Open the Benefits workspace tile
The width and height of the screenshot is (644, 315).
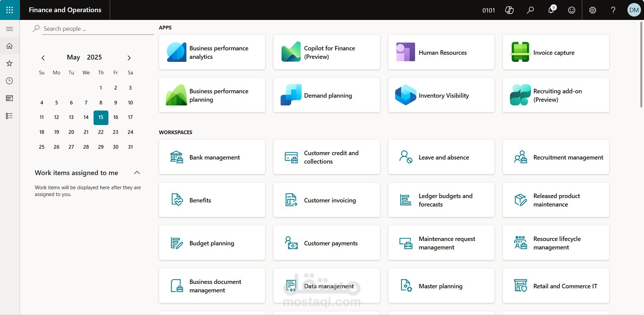click(212, 200)
